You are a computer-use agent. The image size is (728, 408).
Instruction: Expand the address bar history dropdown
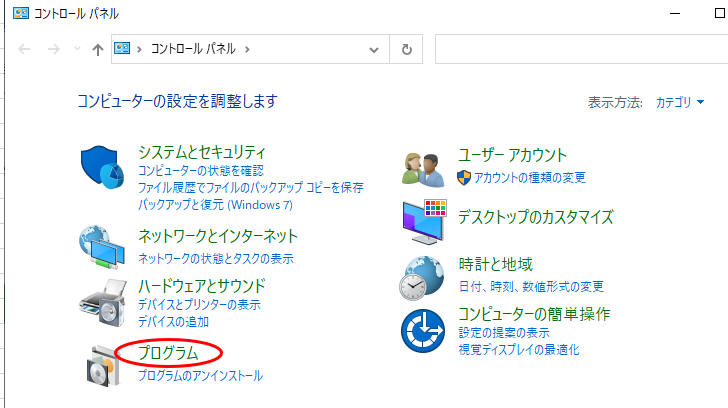(374, 48)
